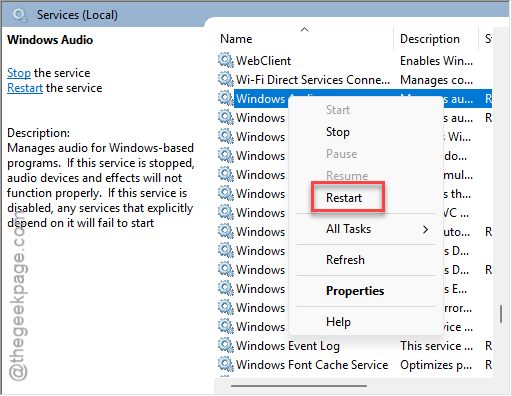Select Wi-Fi Direct Services Connection row
The width and height of the screenshot is (511, 396).
pyautogui.click(x=354, y=80)
